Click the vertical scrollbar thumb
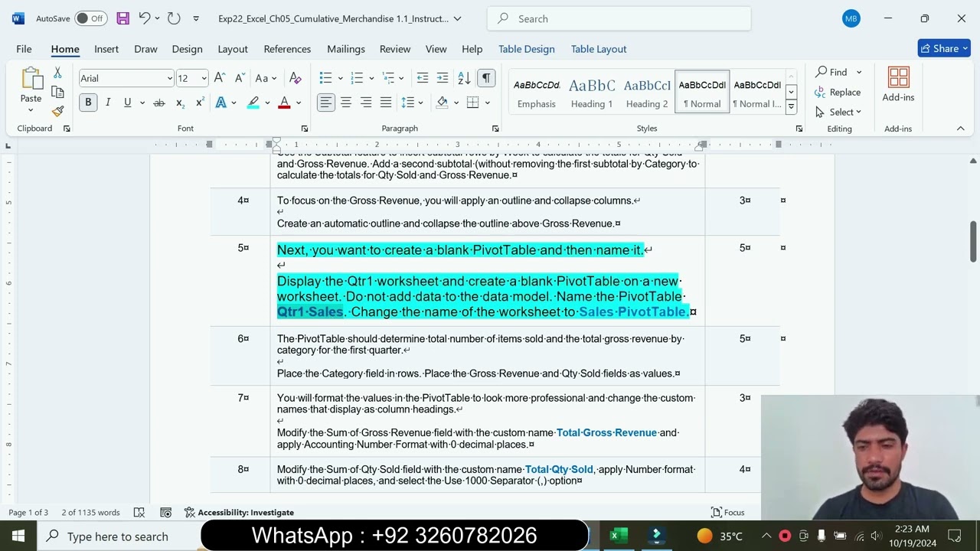 [x=973, y=241]
